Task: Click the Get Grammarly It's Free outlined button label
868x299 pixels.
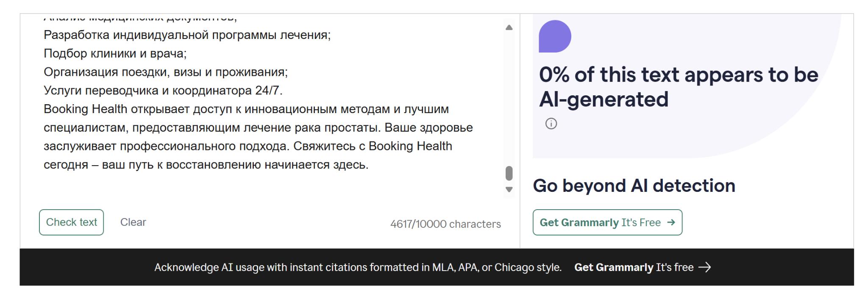Action: (x=600, y=222)
